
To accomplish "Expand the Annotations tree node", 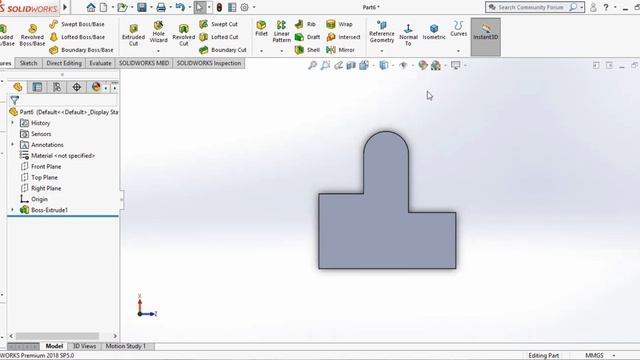I will click(12, 144).
